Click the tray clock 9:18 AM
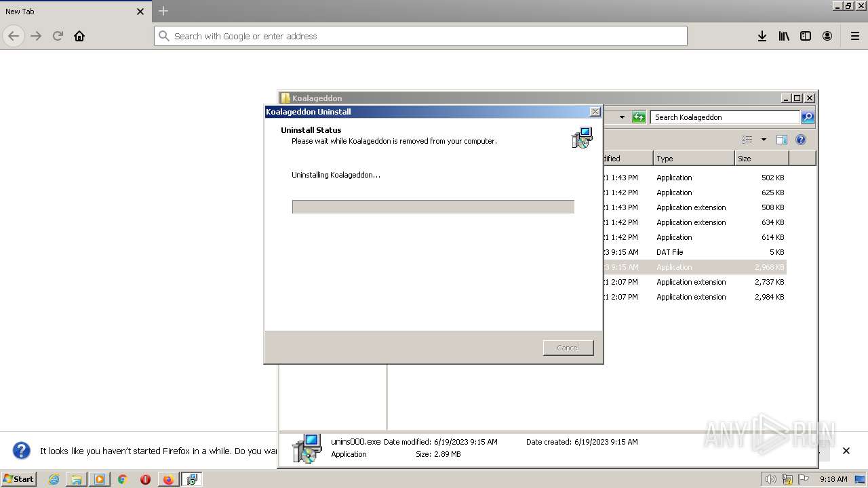 click(833, 479)
